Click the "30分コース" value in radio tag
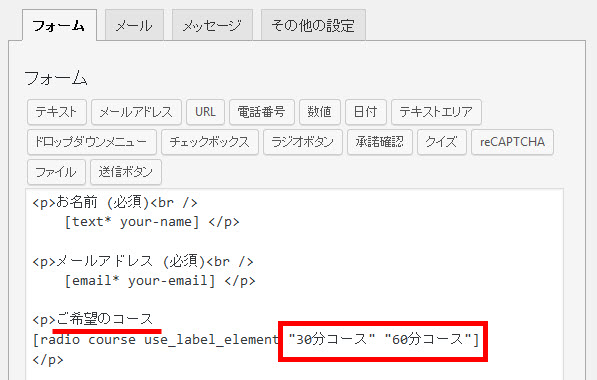 click(x=332, y=339)
